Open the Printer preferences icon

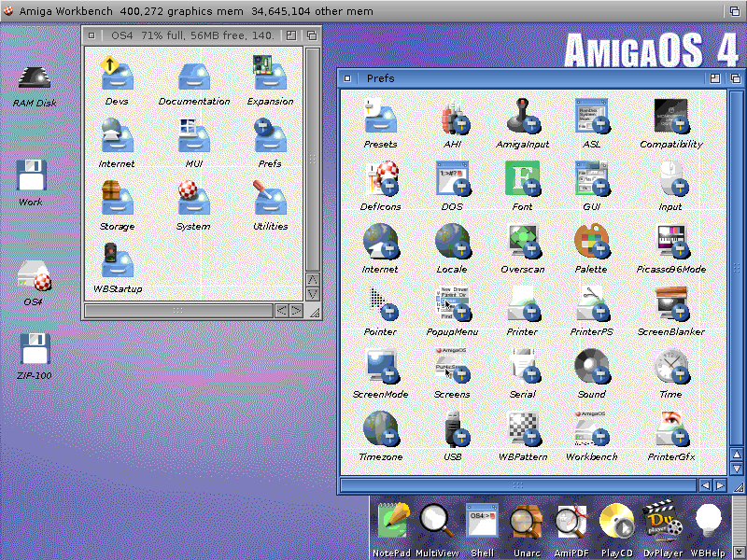pos(523,304)
